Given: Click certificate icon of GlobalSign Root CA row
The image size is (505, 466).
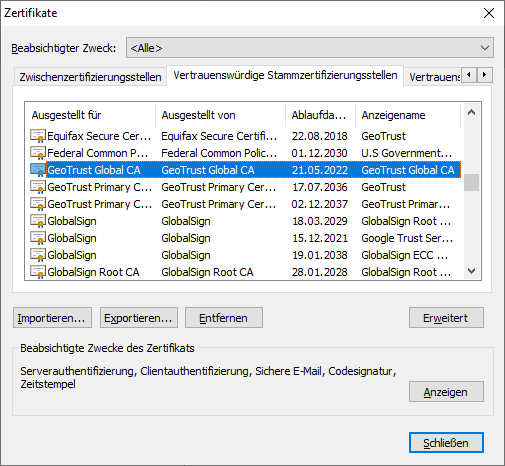Looking at the screenshot, I should tap(38, 272).
